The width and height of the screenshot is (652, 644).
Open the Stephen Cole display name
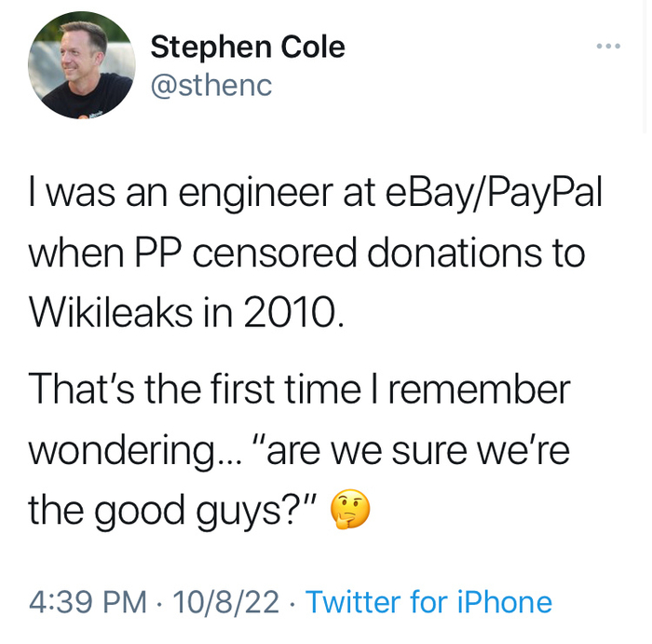pos(247,46)
